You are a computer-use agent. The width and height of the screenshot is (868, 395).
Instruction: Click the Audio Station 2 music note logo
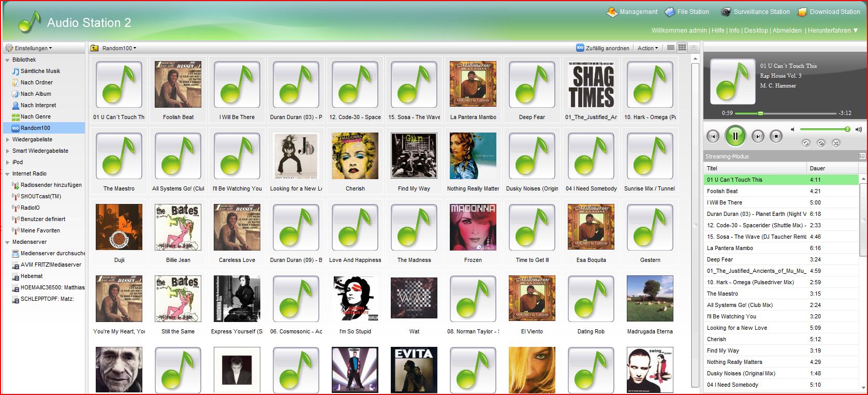coord(30,22)
